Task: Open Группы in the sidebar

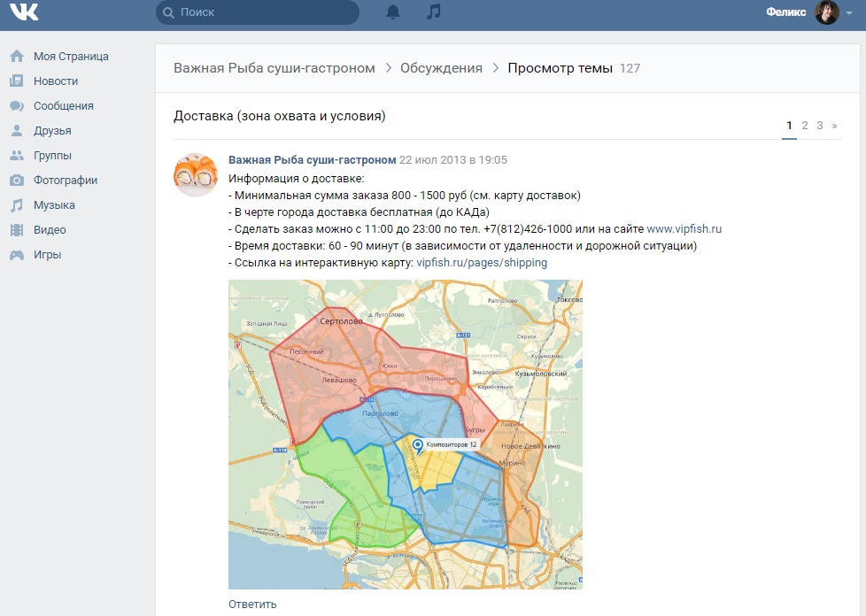Action: 52,156
